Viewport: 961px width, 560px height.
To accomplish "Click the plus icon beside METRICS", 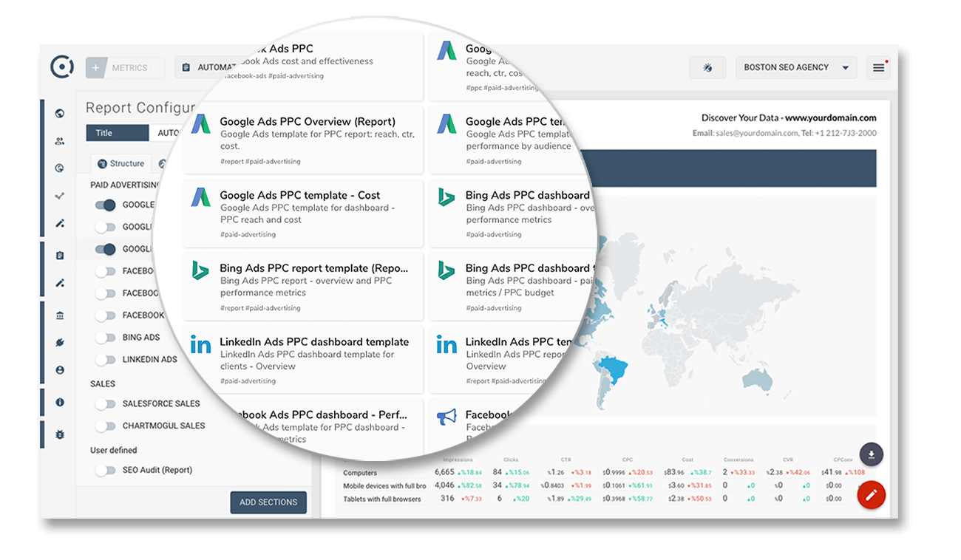I will [x=97, y=68].
